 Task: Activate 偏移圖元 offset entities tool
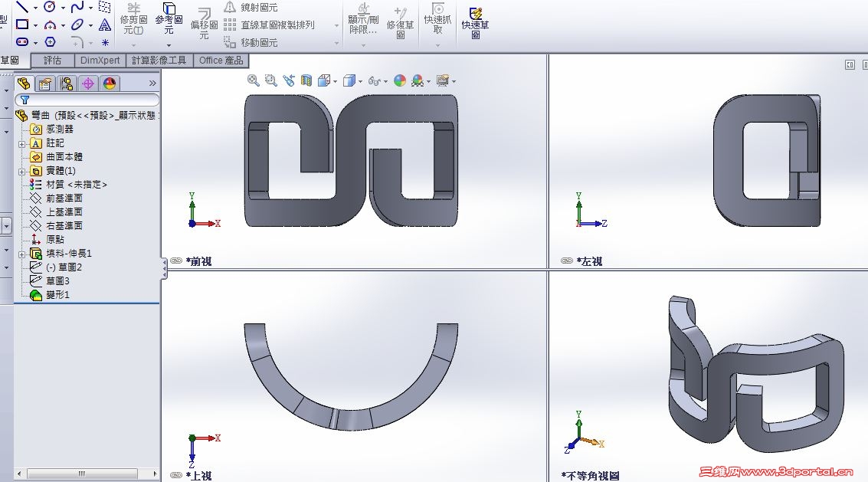(x=204, y=24)
